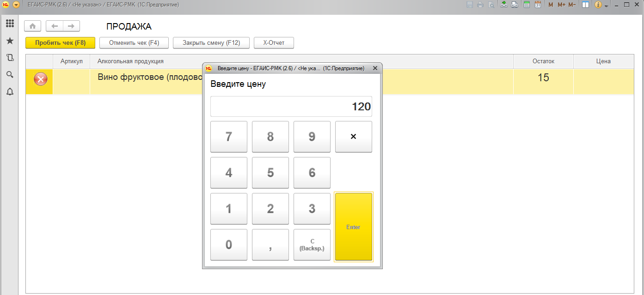Image resolution: width=644 pixels, height=295 pixels.
Task: Click the M+ memory add button
Action: (561, 5)
